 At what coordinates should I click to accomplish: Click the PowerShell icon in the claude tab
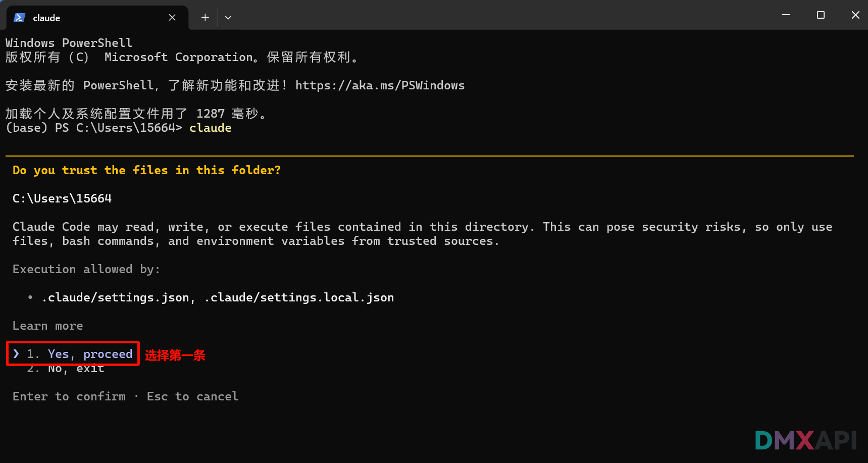(19, 18)
